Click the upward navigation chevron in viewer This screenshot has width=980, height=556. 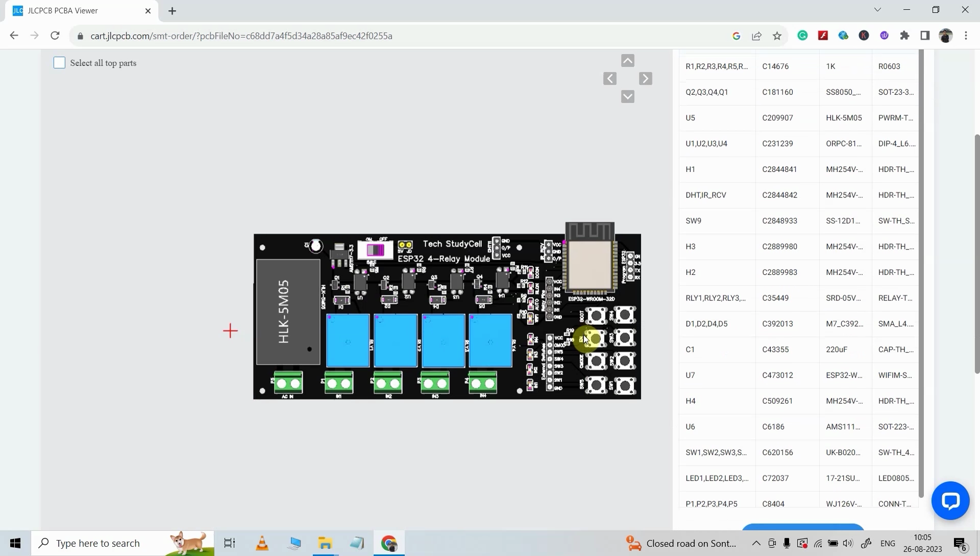[627, 60]
